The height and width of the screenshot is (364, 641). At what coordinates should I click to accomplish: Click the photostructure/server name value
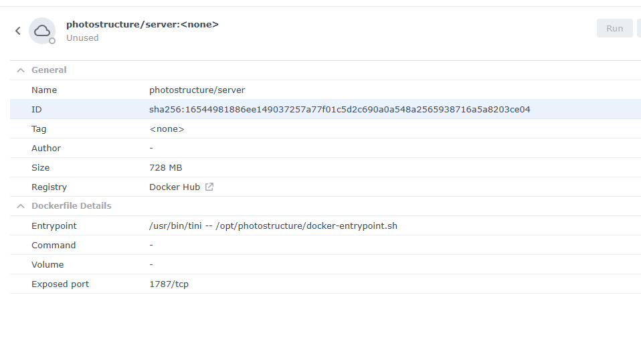tap(197, 90)
